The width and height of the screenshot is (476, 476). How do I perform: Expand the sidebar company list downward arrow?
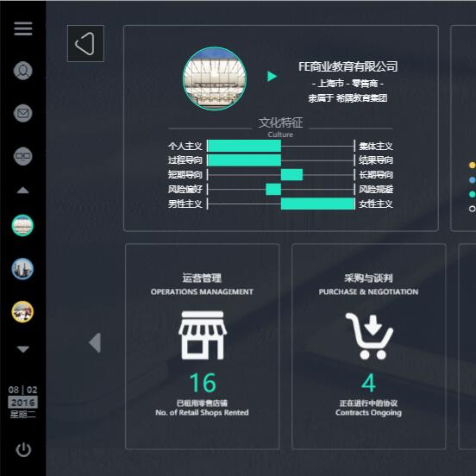23,348
